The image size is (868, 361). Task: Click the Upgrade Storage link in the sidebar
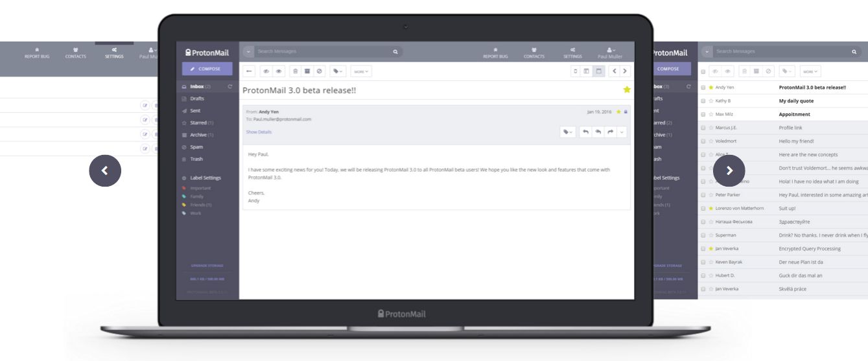coord(207,265)
